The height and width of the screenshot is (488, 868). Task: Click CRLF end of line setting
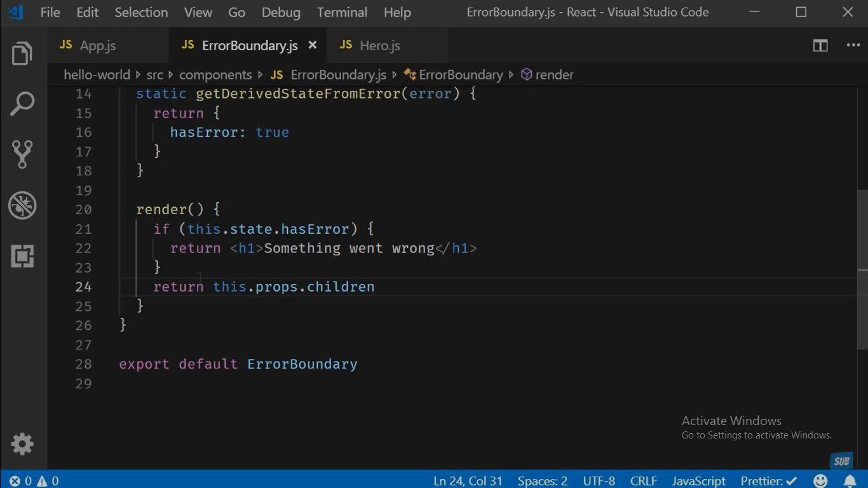(x=643, y=481)
